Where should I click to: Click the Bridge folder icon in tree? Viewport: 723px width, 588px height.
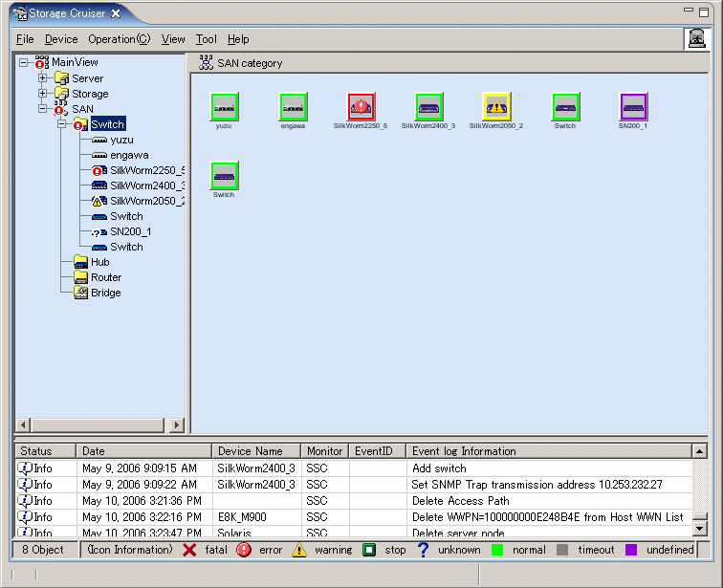coord(80,293)
